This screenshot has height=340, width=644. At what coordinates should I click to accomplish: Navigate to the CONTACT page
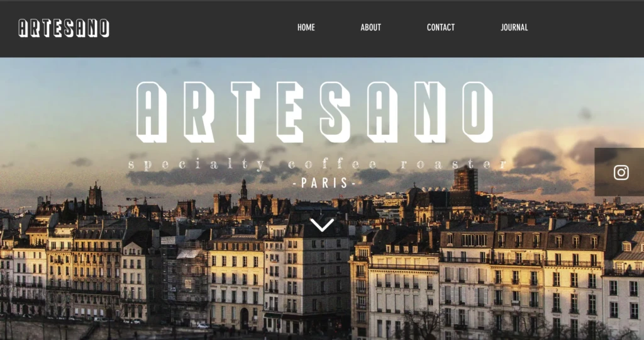[441, 28]
